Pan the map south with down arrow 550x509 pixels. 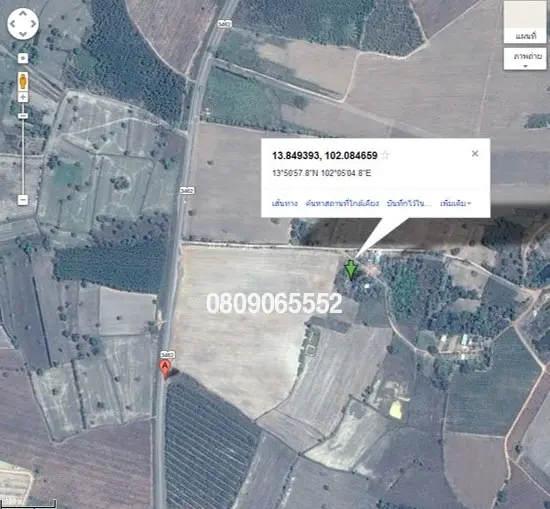(23, 34)
